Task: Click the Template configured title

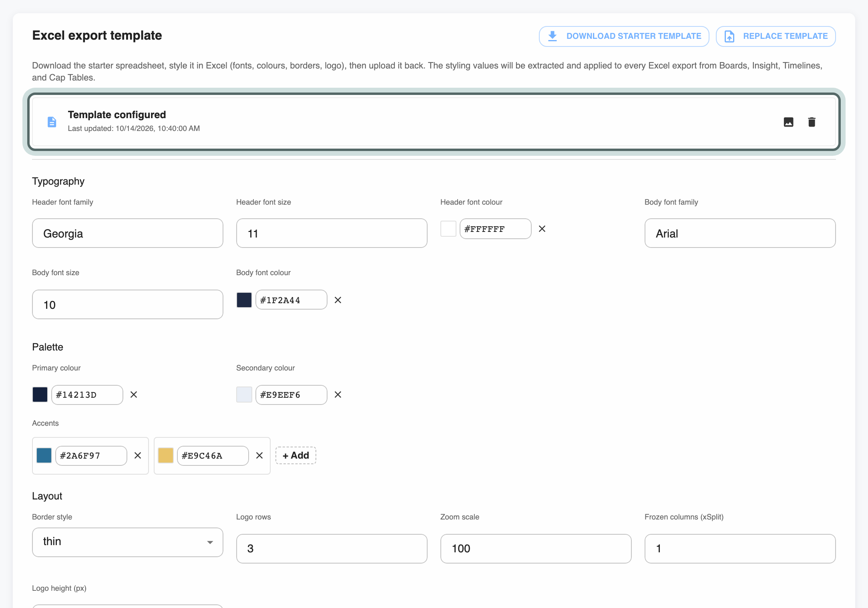Action: pyautogui.click(x=117, y=115)
